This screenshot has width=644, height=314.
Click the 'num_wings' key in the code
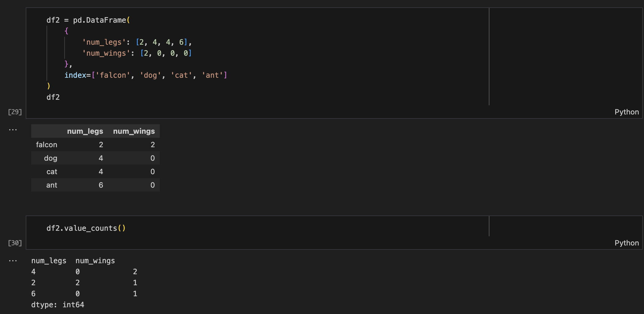(106, 53)
